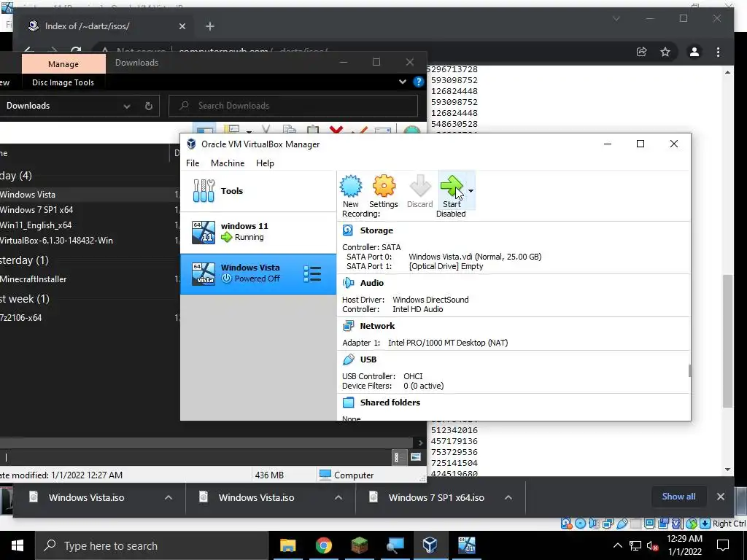Click Windows Vista.vdi storage entry
Viewport: 747px width, 560px height.
[x=475, y=257]
